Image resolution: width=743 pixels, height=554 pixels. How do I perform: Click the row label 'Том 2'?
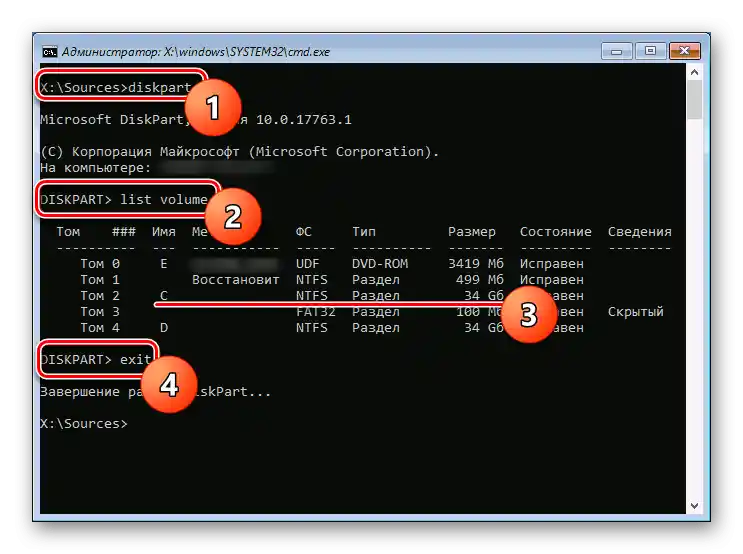point(100,296)
